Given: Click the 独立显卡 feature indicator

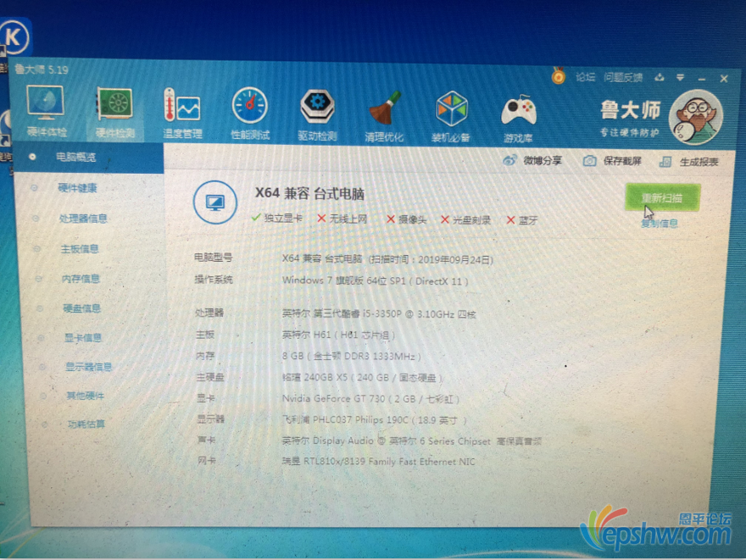Looking at the screenshot, I should pos(277,219).
